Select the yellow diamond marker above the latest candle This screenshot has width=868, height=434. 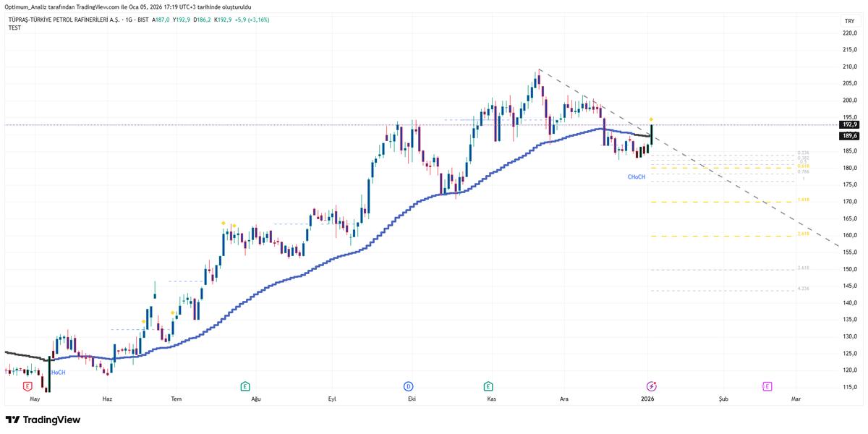[x=651, y=119]
